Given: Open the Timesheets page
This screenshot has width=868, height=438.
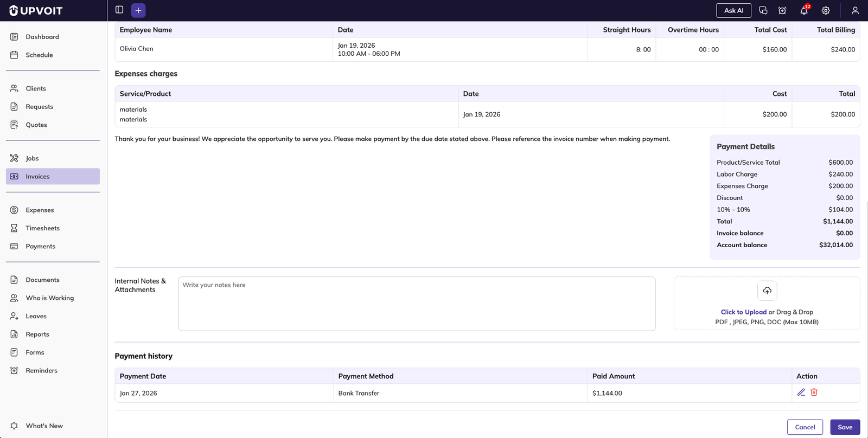Looking at the screenshot, I should point(42,228).
